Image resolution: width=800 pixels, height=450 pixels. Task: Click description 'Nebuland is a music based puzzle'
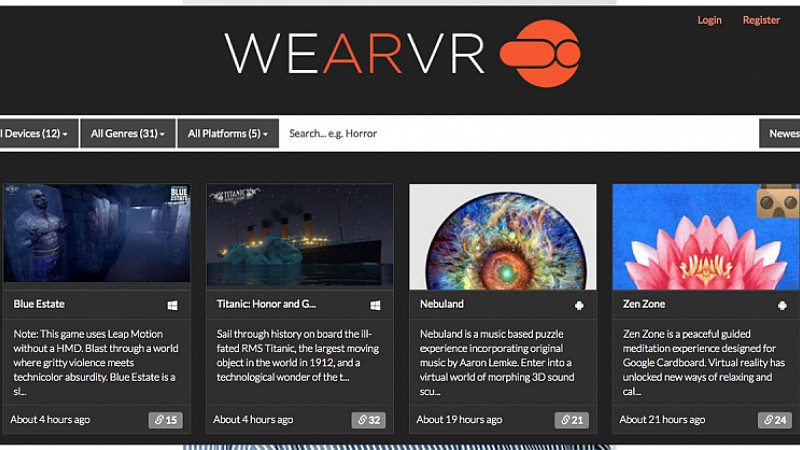pyautogui.click(x=496, y=363)
